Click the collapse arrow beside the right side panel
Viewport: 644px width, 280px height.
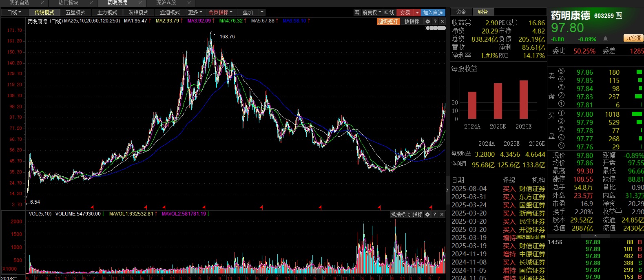[x=447, y=190]
